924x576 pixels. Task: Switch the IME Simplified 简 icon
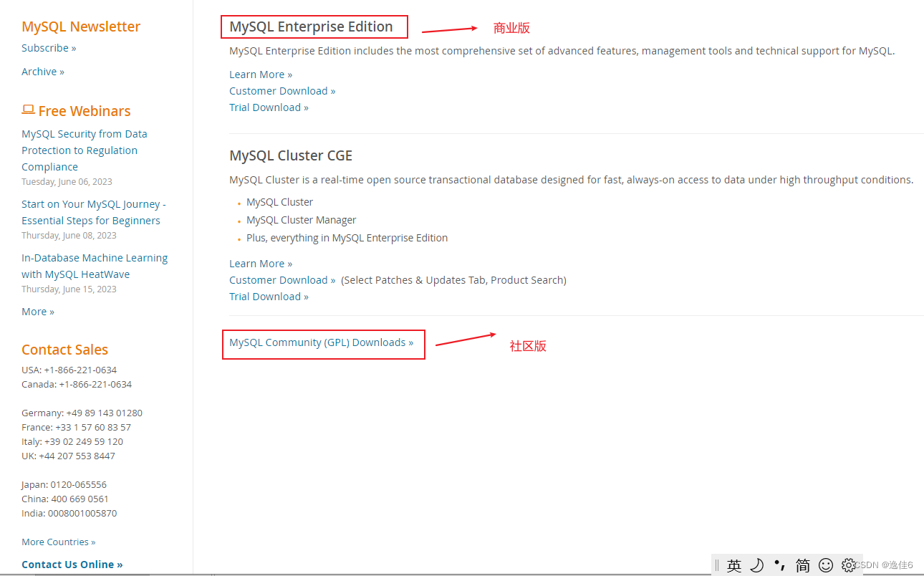(803, 565)
